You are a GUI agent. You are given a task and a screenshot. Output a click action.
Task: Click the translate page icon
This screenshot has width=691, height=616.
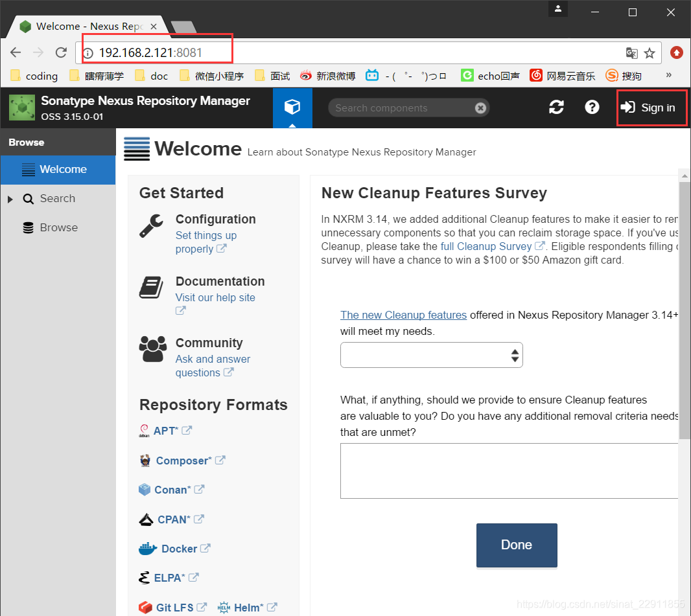(631, 53)
